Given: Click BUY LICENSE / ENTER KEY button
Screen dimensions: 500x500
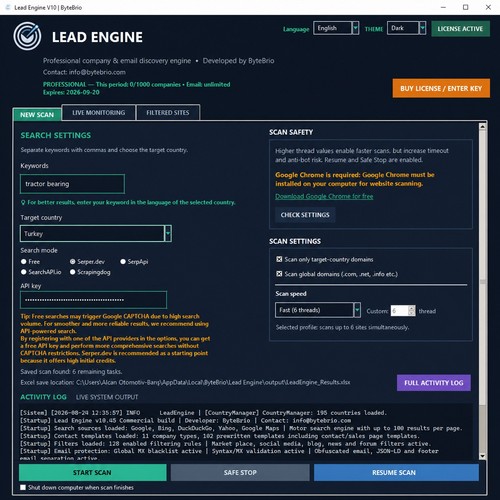Looking at the screenshot, I should (441, 88).
